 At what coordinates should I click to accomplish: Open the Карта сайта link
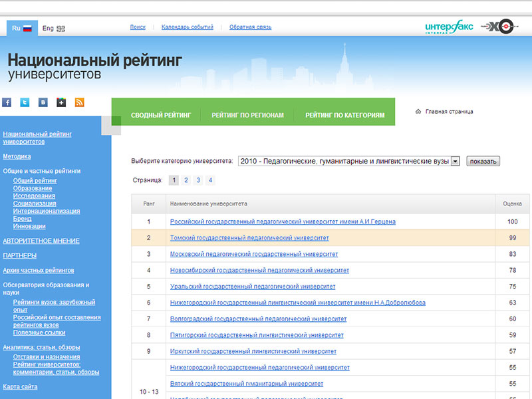20,387
